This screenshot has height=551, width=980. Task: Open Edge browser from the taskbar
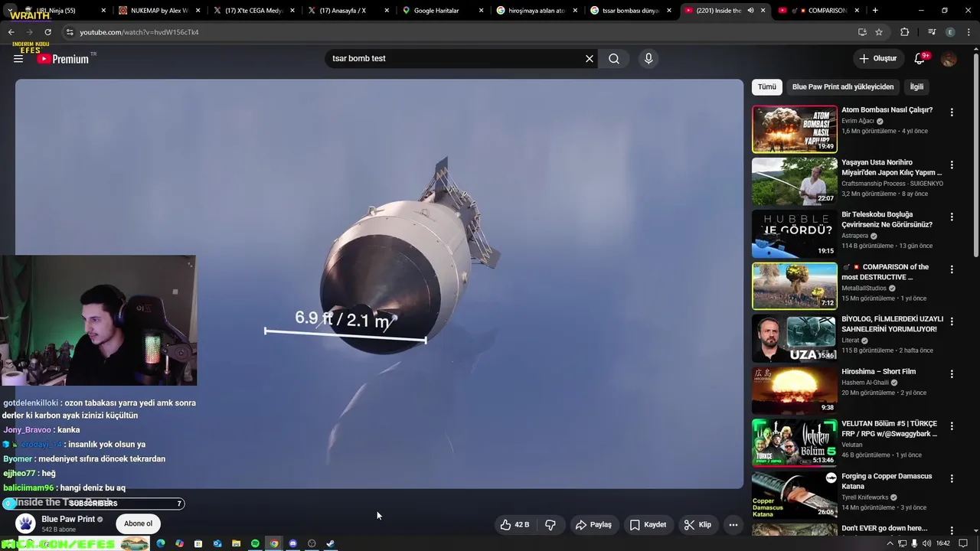(160, 543)
